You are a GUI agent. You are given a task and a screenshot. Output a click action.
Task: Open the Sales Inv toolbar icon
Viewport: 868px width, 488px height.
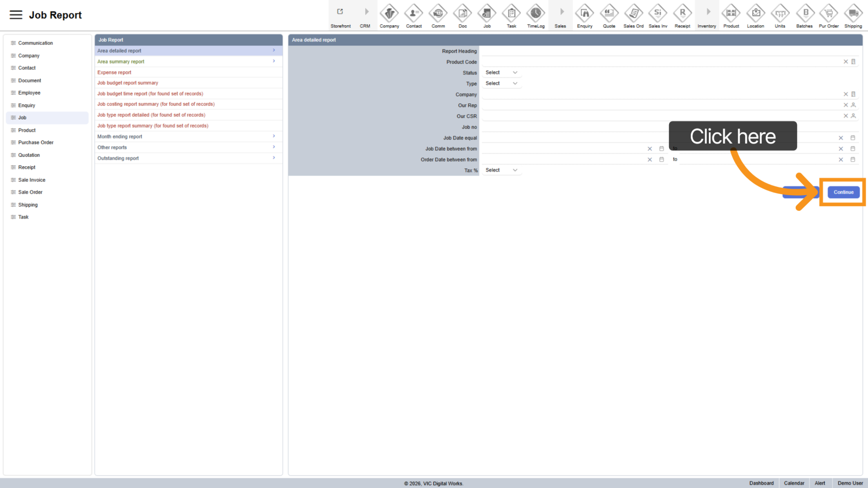tap(658, 13)
